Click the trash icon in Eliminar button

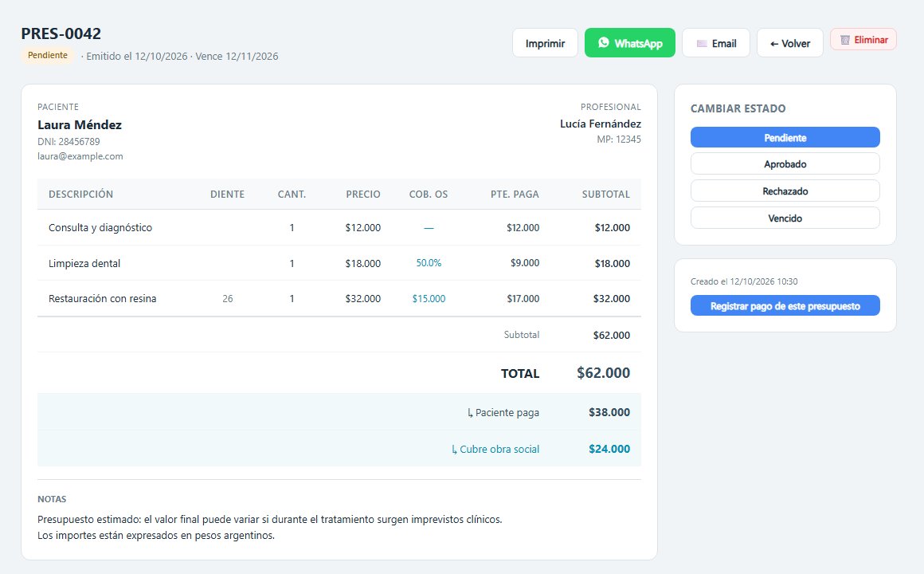[845, 40]
